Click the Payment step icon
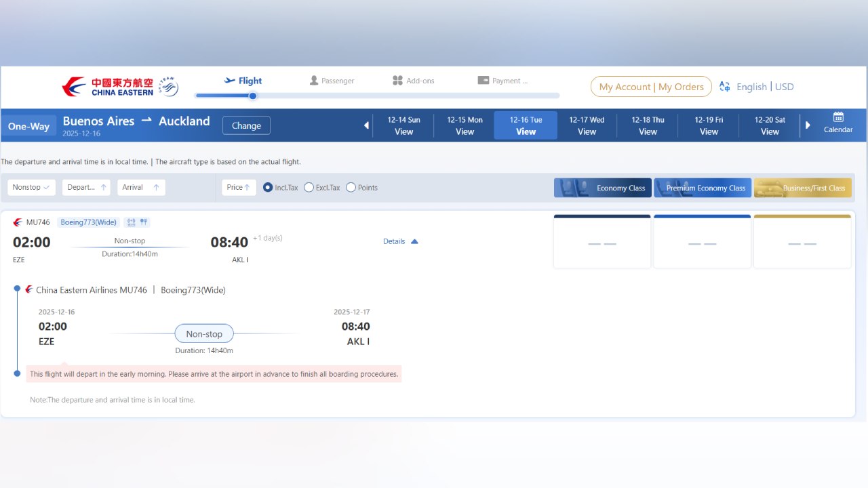Viewport: 868px width, 488px height. 484,80
